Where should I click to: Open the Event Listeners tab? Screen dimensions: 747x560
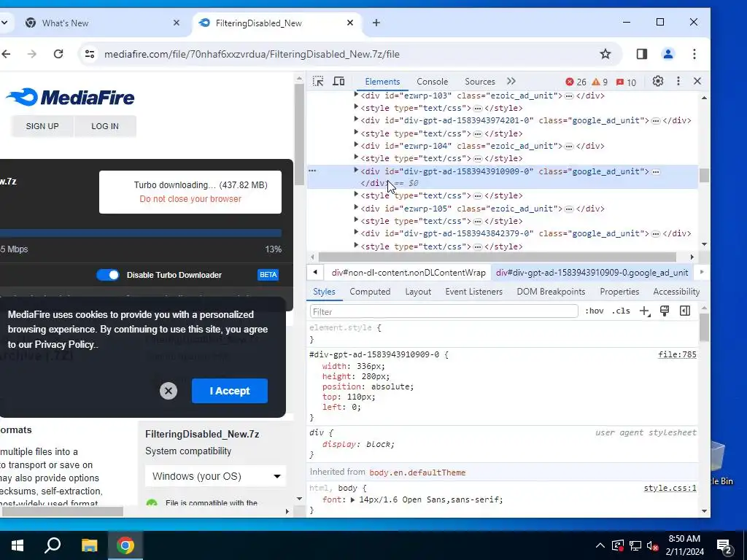pos(474,292)
